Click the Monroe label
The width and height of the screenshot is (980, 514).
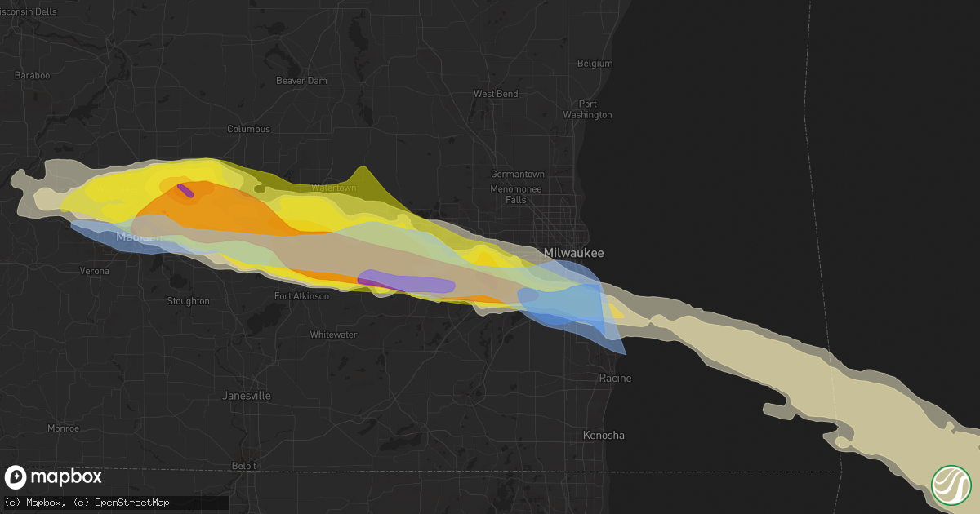click(64, 428)
